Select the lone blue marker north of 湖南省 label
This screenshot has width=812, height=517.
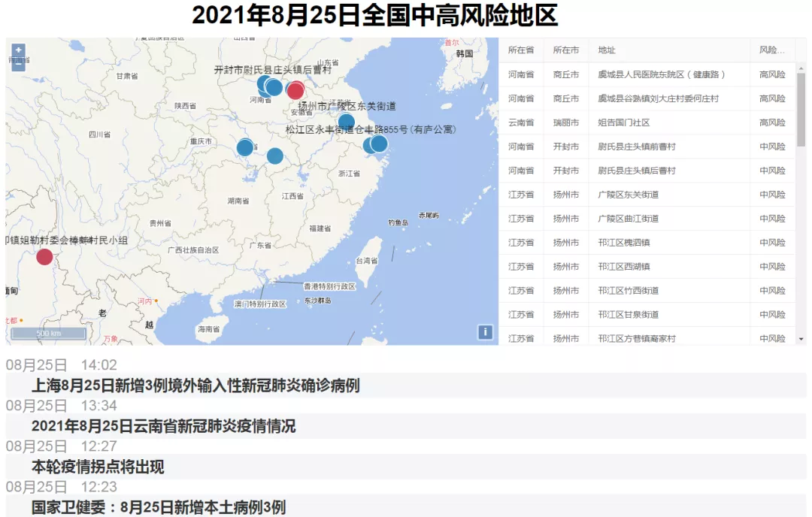pos(275,156)
